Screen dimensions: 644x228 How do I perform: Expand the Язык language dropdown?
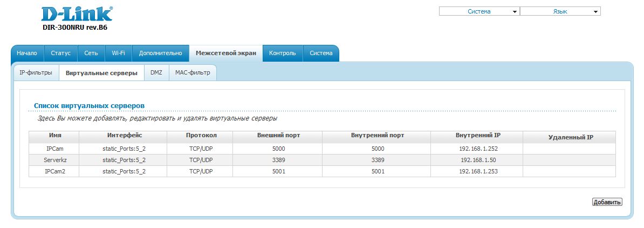click(560, 11)
